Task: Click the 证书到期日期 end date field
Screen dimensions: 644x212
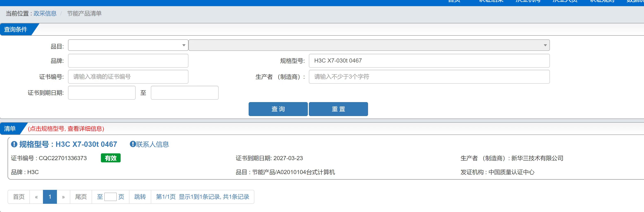Action: coord(185,93)
